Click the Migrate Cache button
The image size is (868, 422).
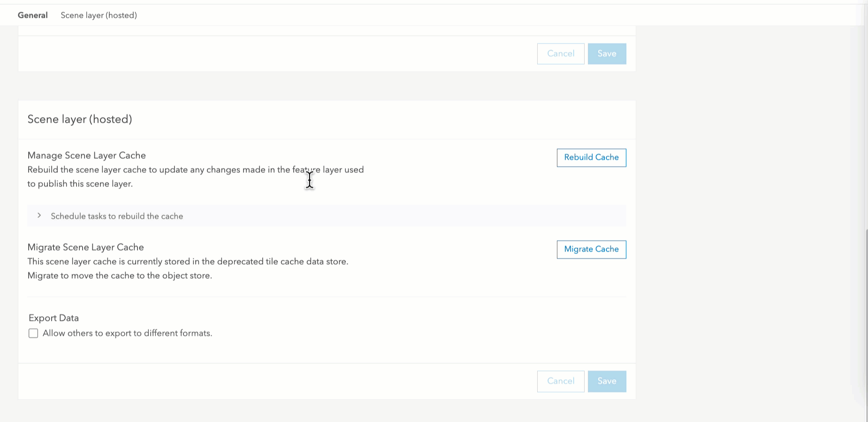click(591, 249)
